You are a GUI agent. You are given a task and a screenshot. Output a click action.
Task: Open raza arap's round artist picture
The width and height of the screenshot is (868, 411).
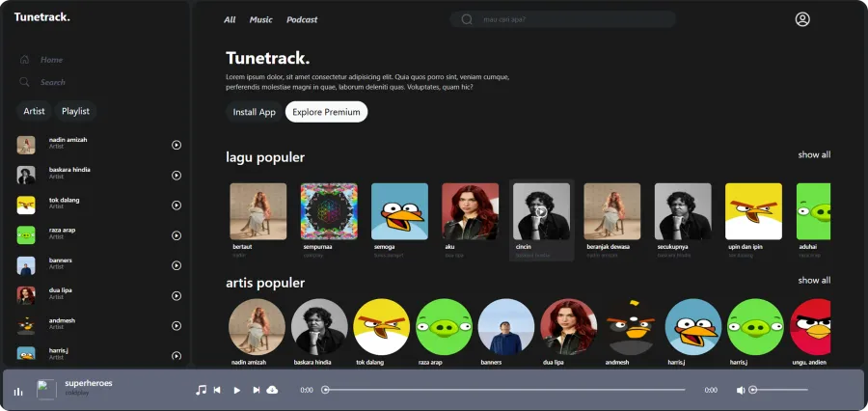pyautogui.click(x=444, y=327)
